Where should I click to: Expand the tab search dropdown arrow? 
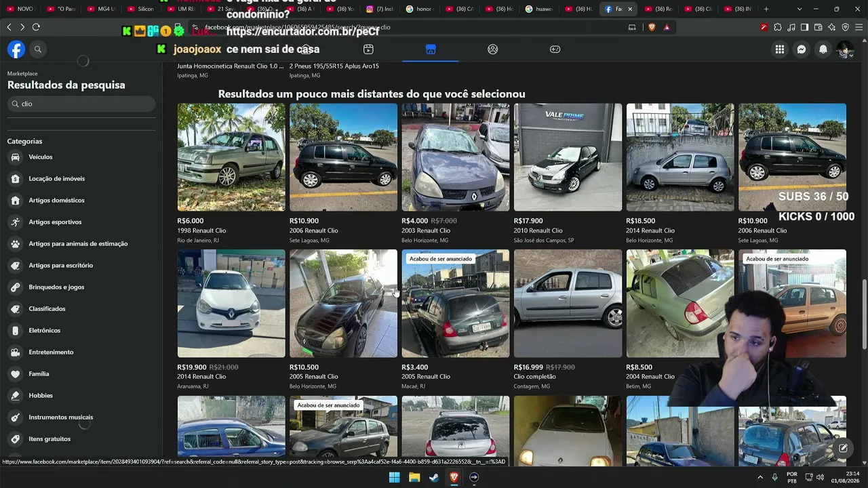point(800,9)
